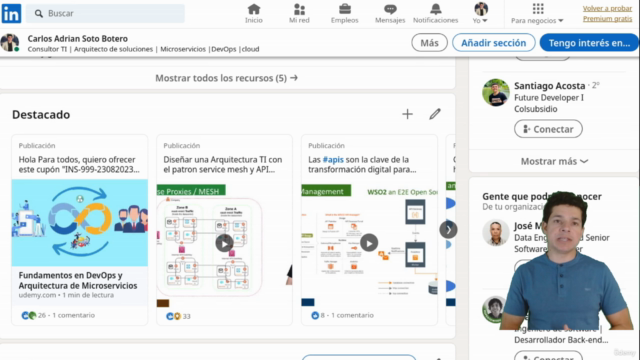This screenshot has width=640, height=360.
Task: Click Santiago Acosta name link
Action: (x=549, y=86)
